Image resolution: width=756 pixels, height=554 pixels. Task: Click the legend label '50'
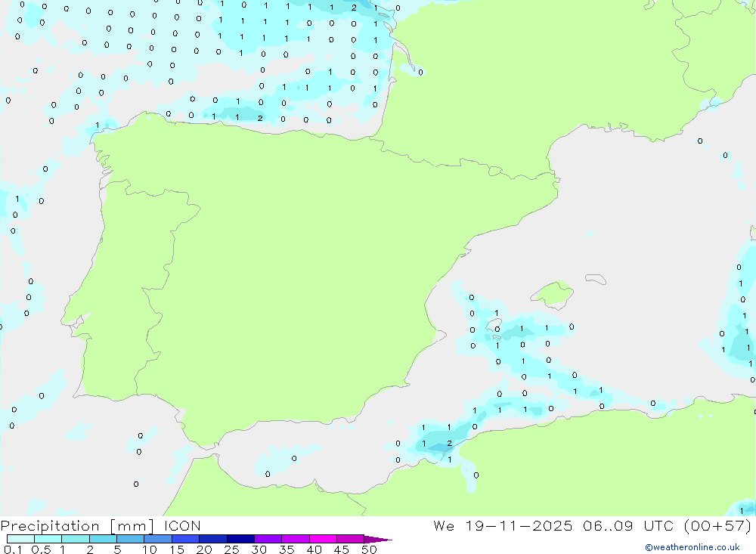tap(369, 549)
